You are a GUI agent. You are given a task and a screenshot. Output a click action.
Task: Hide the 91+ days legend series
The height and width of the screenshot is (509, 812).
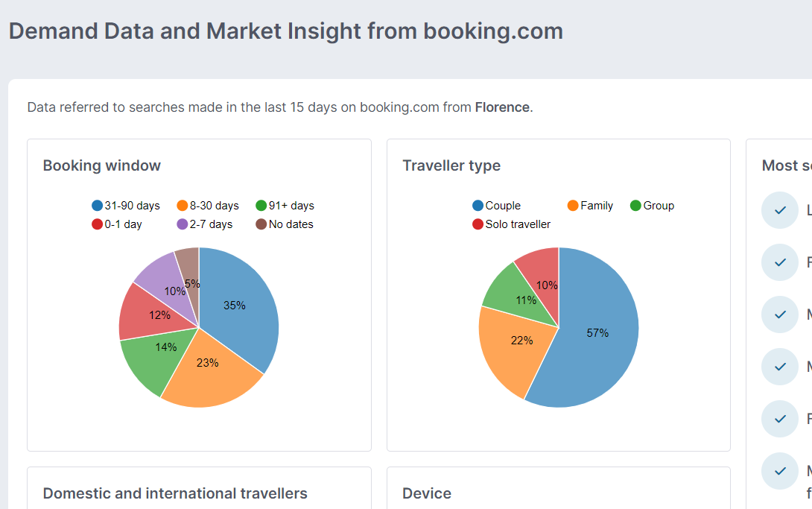[x=285, y=206]
